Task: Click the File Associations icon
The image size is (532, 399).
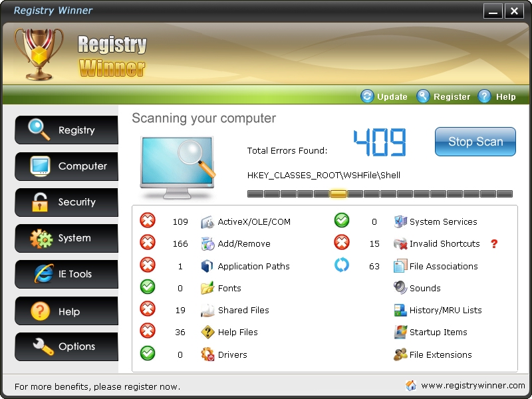Action: pyautogui.click(x=400, y=266)
